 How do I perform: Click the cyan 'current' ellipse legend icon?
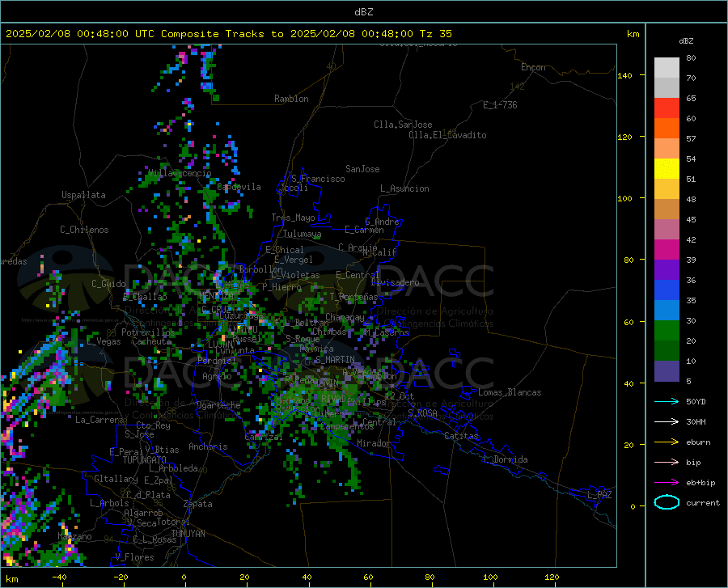point(667,502)
